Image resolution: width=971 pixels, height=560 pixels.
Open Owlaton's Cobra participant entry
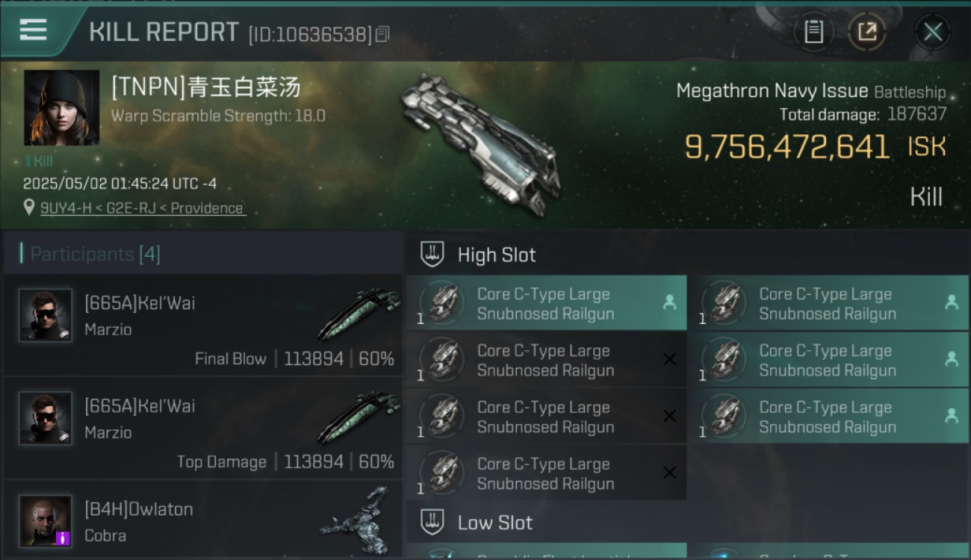(203, 520)
